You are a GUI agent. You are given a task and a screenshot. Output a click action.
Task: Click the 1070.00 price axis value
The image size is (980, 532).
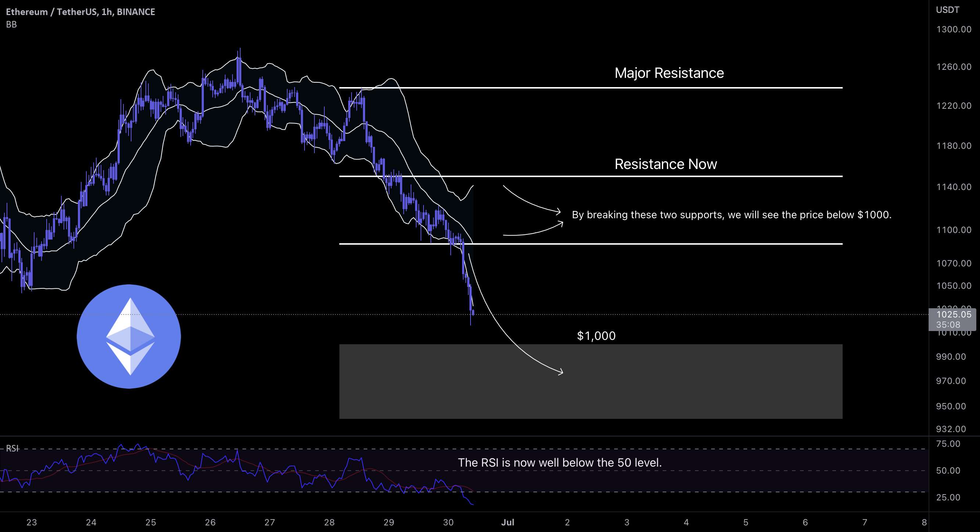tap(954, 263)
